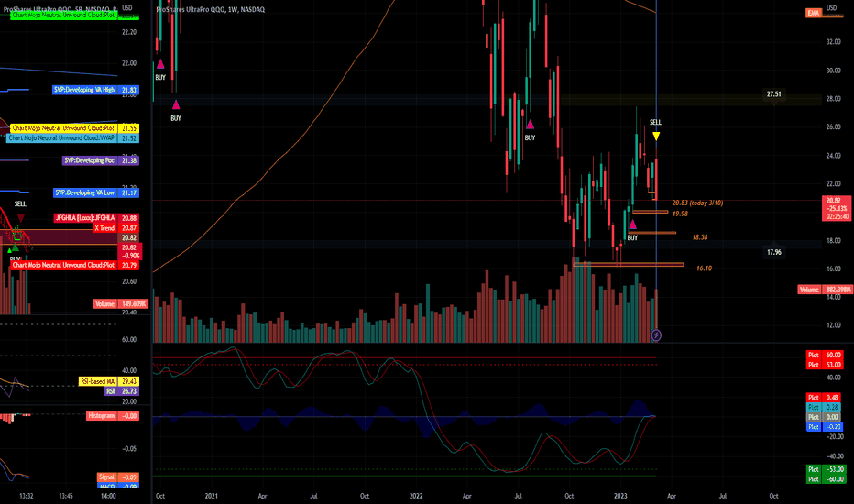
Task: Click the Chart Mojo Neutral Unwound Cloud:VWAP label
Action: (61, 138)
